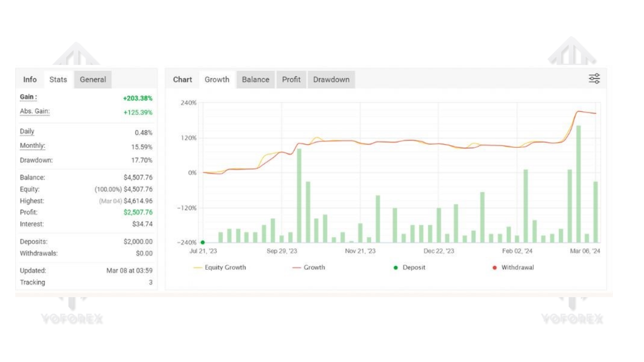Click the underlined Gain label
The image size is (644, 362).
pyautogui.click(x=28, y=97)
